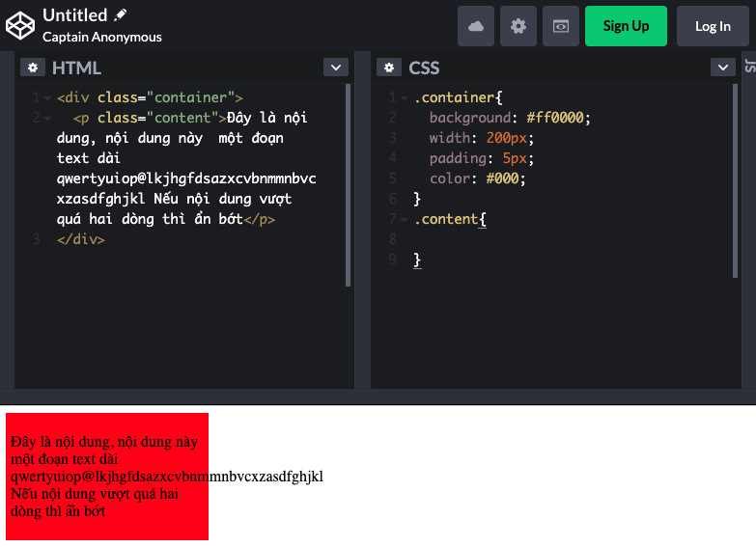Collapse the .container rule fold arrow

tap(405, 98)
